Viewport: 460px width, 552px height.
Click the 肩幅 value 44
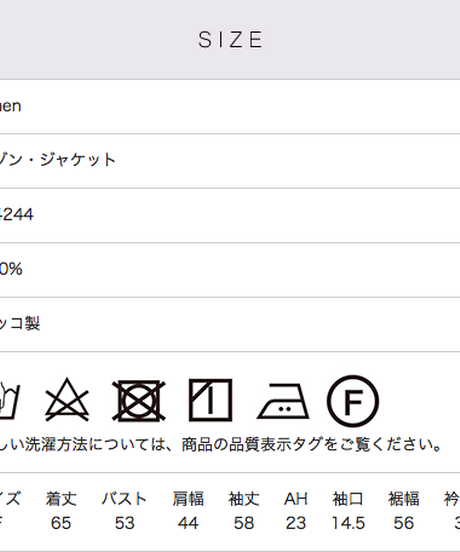point(188,523)
